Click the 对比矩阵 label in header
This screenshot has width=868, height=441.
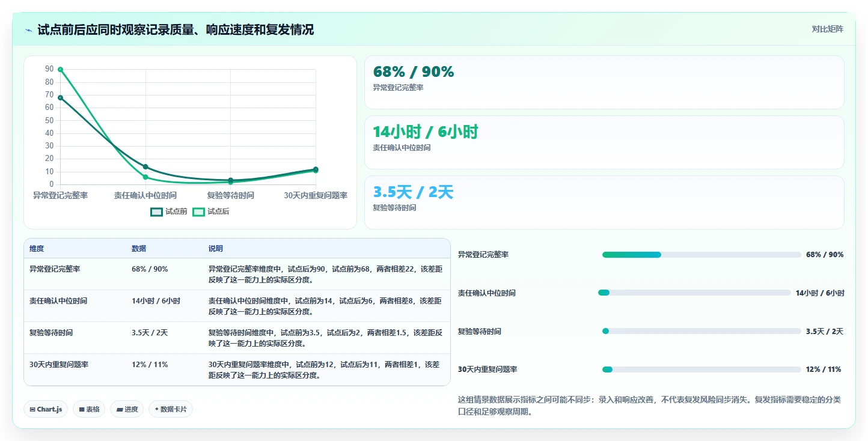827,29
